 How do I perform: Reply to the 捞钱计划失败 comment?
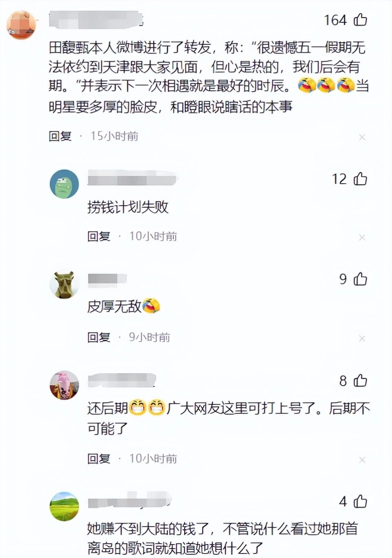click(x=99, y=236)
